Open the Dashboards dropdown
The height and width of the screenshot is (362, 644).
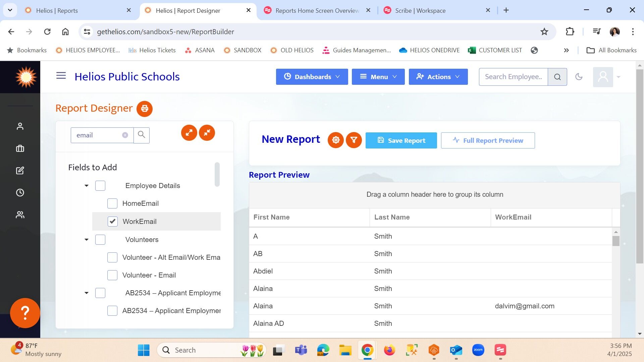tap(312, 77)
